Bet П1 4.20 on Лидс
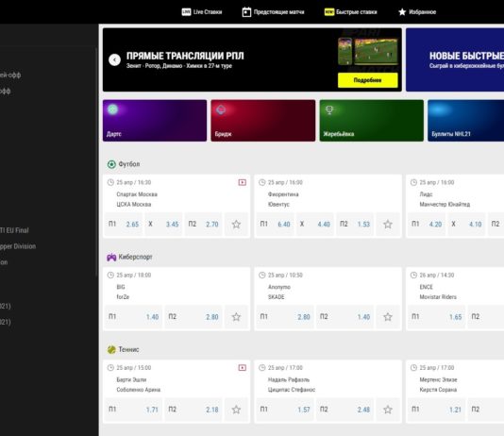The width and height of the screenshot is (504, 436). (427, 225)
